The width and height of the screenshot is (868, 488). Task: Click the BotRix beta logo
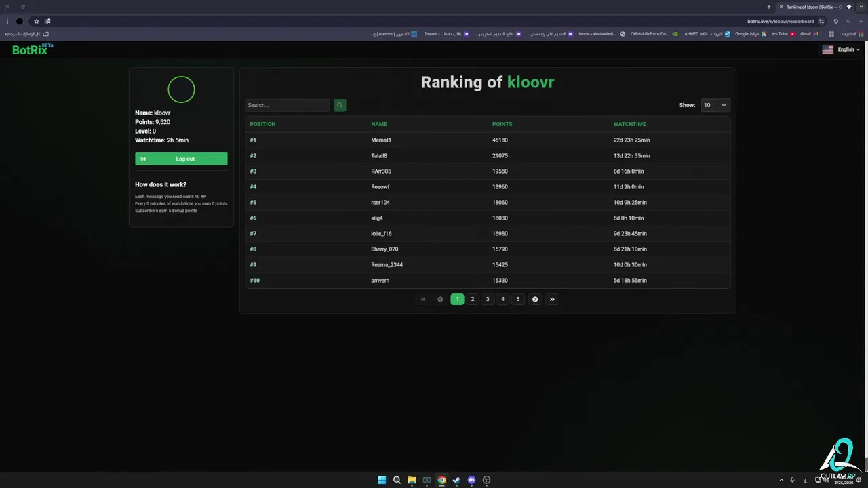[33, 49]
